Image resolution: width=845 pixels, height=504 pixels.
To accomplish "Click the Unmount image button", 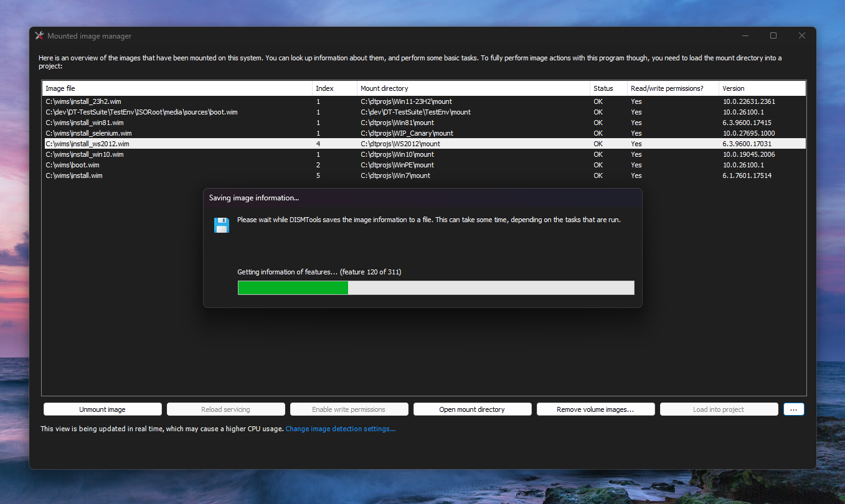I will (103, 409).
